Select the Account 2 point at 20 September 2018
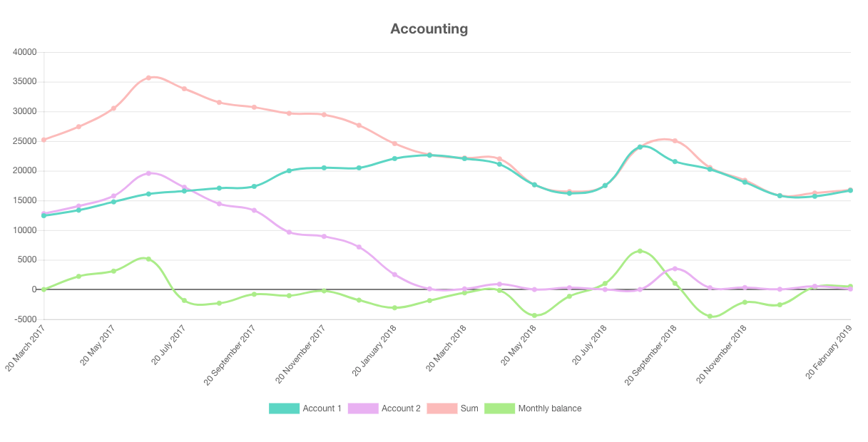868x442 pixels. click(x=675, y=269)
